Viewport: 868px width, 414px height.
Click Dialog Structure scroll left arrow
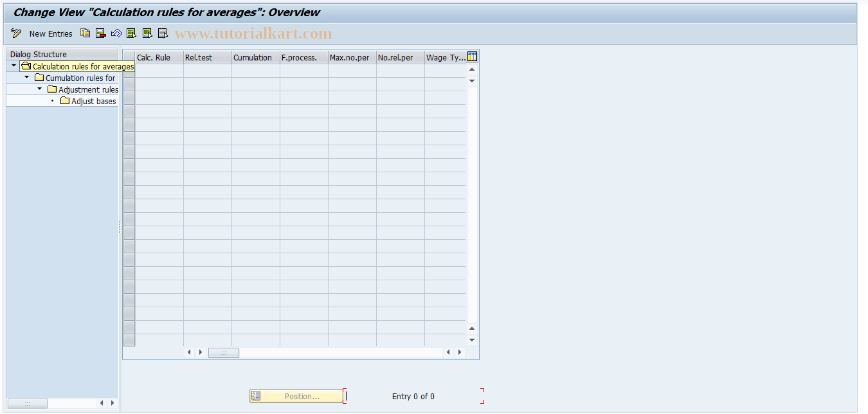tap(102, 403)
